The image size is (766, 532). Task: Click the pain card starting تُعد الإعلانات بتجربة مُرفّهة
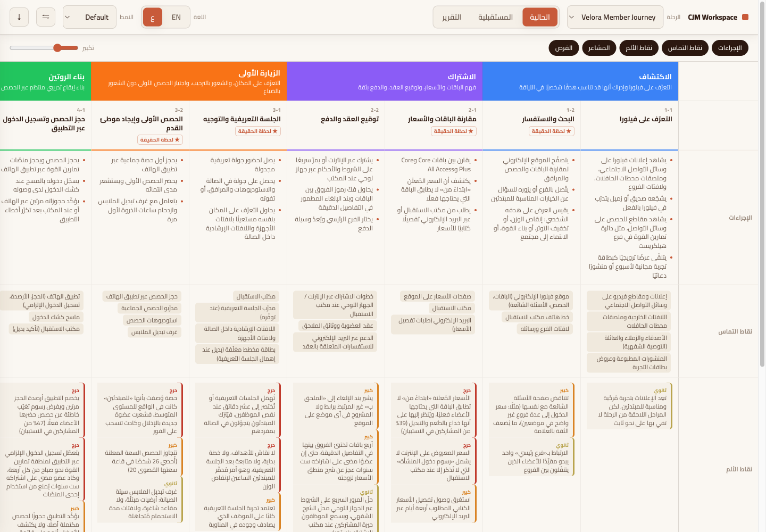tap(630, 406)
